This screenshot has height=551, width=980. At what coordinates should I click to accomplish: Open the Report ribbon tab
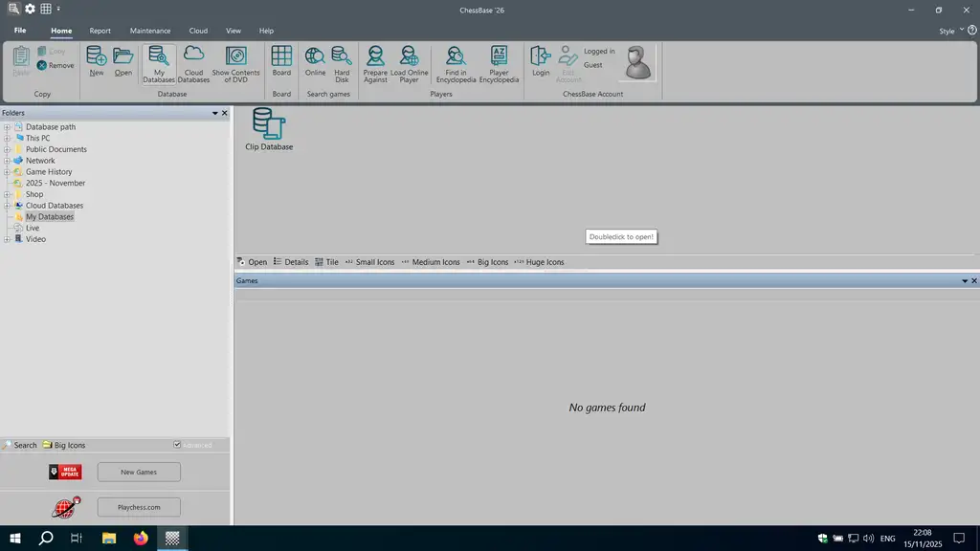(x=100, y=31)
